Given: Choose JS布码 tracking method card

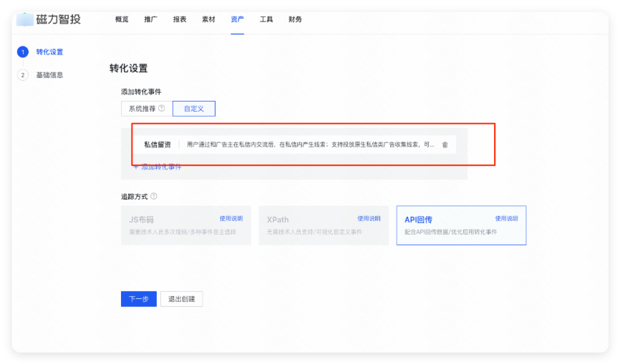Looking at the screenshot, I should coord(186,225).
